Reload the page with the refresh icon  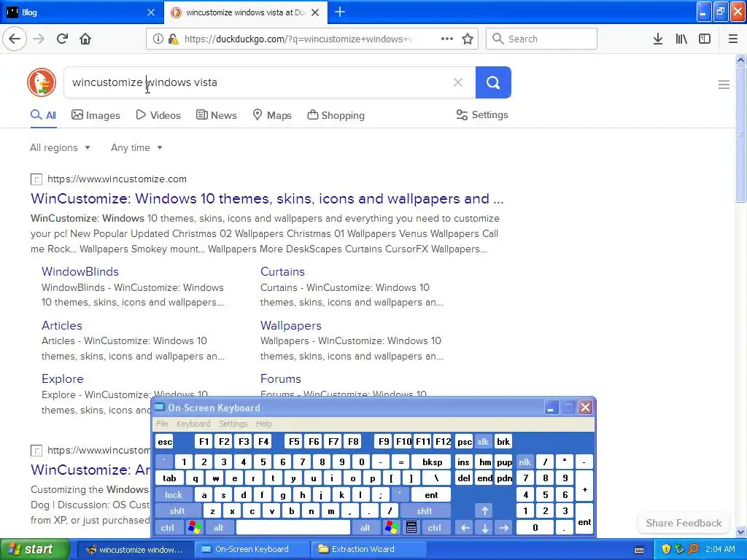(63, 39)
